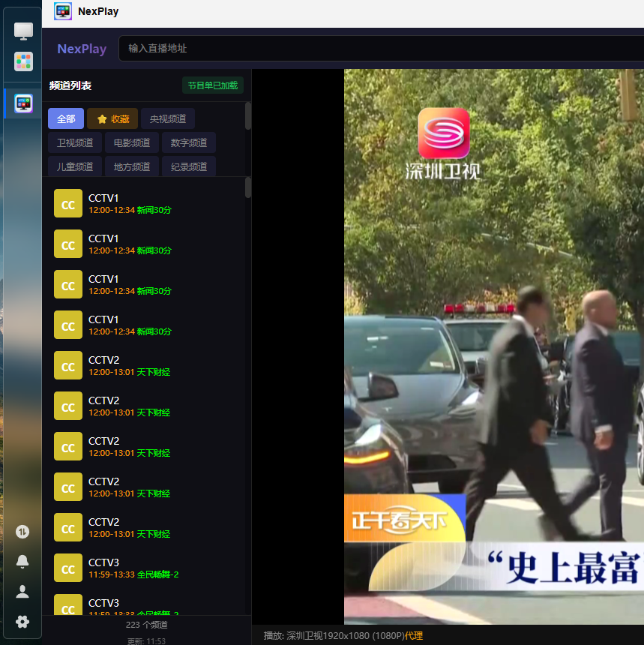Open the user account icon
This screenshot has width=644, height=645.
[x=22, y=592]
